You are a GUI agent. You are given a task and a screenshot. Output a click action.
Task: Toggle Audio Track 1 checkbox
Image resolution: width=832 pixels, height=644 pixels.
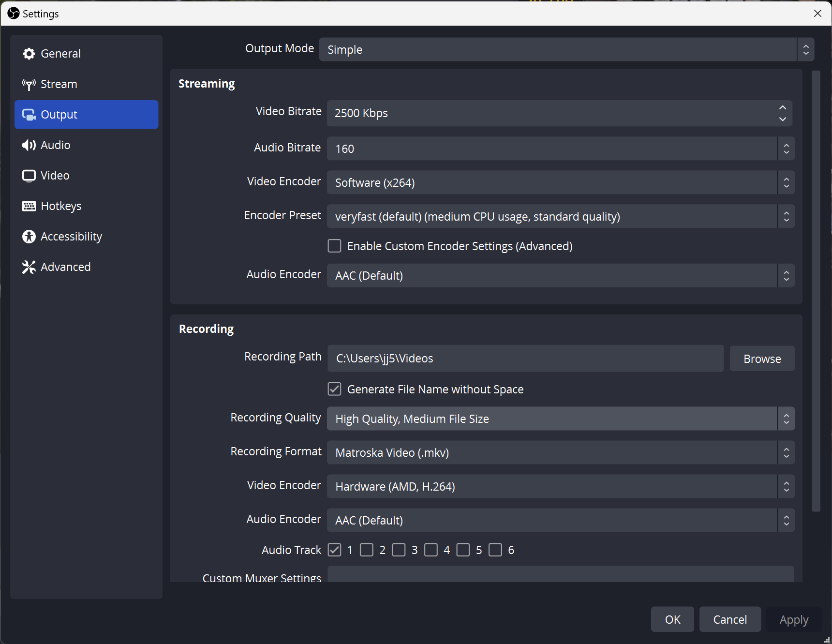334,550
